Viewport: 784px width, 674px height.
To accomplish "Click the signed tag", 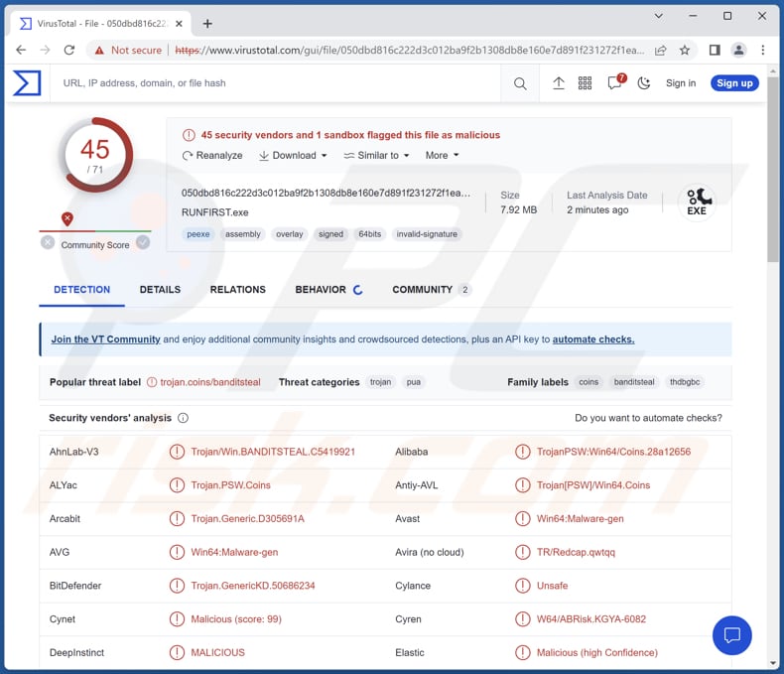I will (330, 234).
